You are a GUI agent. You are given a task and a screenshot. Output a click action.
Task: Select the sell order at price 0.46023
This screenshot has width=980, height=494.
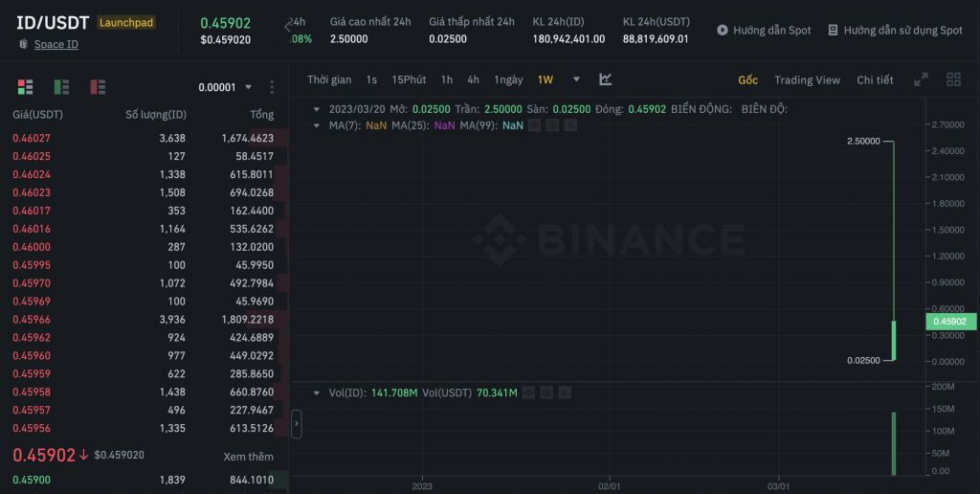(144, 192)
